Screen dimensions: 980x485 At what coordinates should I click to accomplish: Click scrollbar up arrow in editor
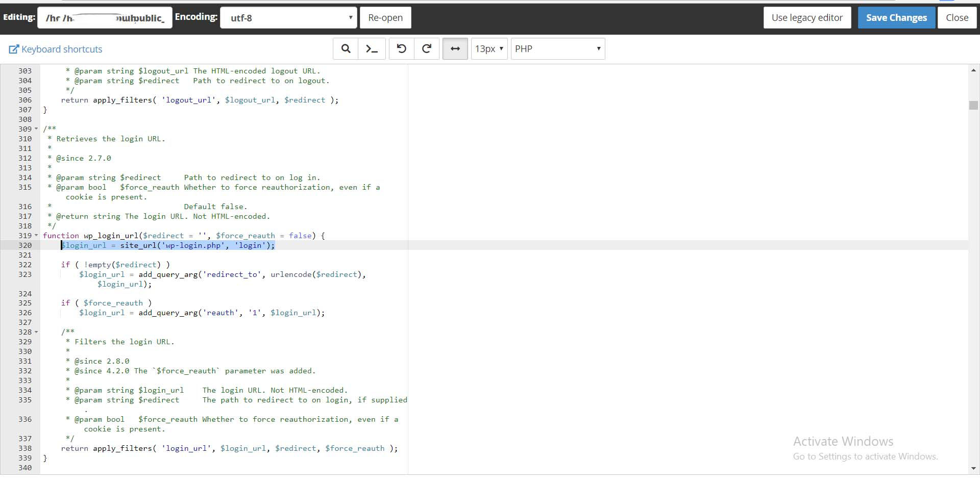(973, 70)
